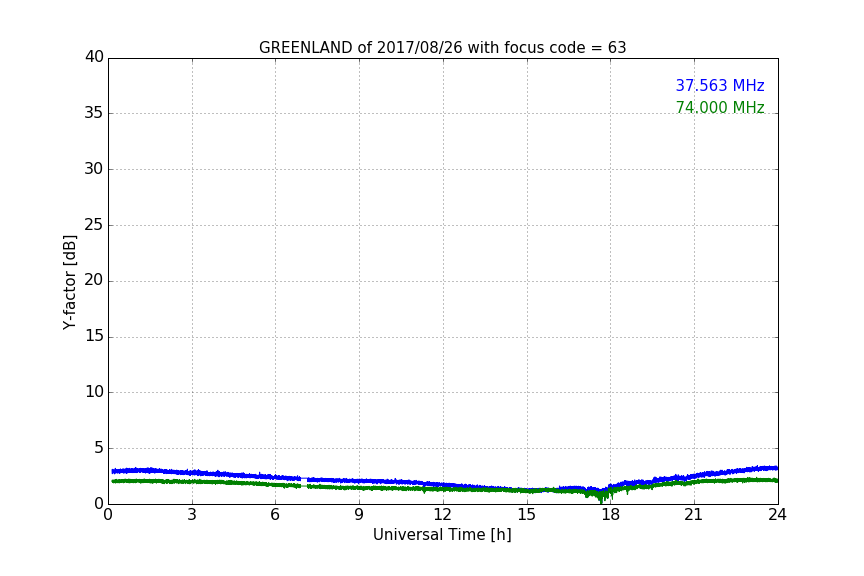This screenshot has height=576, width=864.
Task: Click y-axis tick value 40
Action: (94, 57)
